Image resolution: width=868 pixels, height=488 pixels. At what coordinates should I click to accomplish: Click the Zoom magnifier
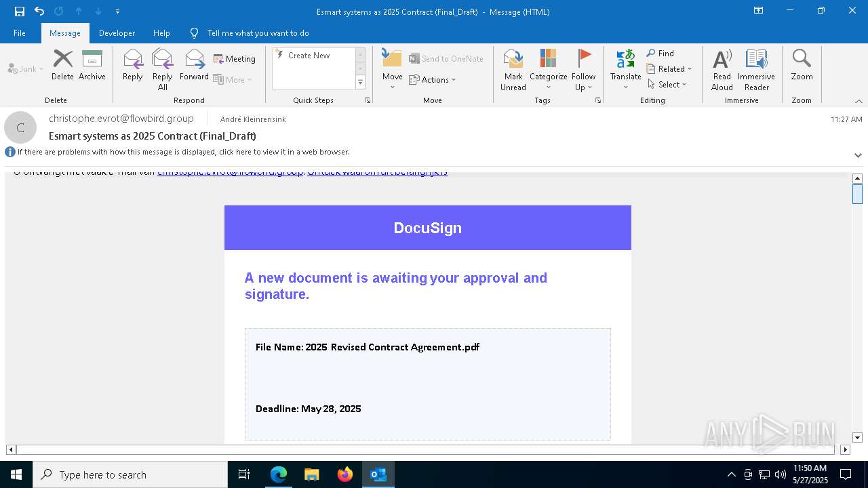coord(802,65)
